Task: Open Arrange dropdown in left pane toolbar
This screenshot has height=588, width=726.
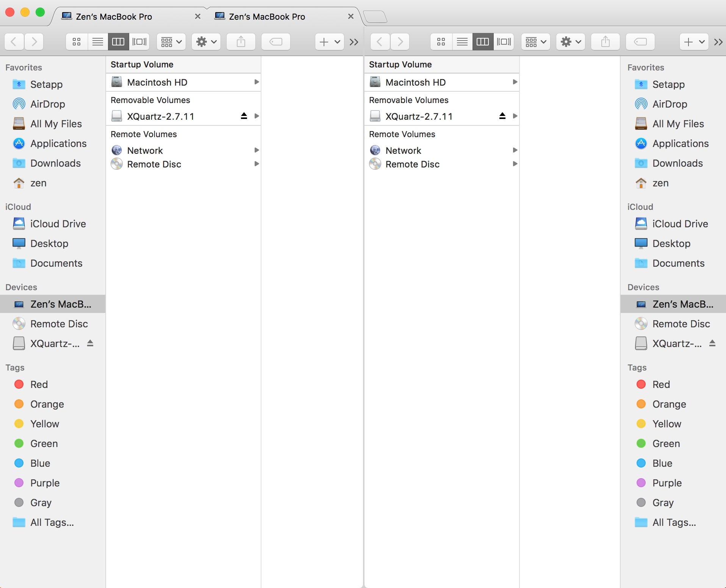Action: [171, 42]
